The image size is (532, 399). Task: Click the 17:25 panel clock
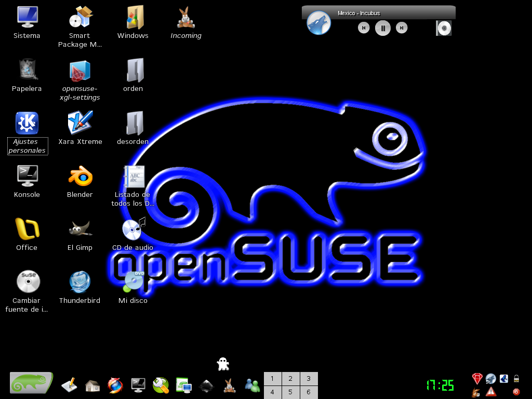(440, 385)
